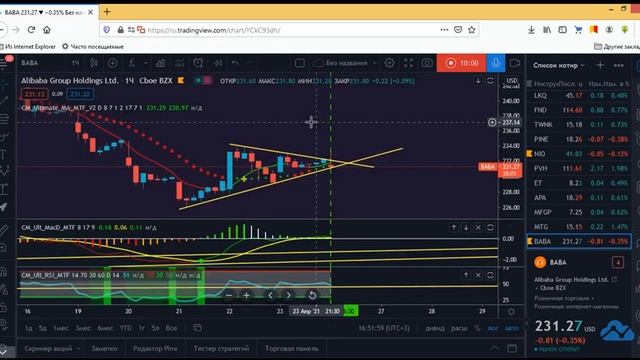This screenshot has height=360, width=640.
Task: Select the TWNK row in watchlist
Action: coord(579,124)
